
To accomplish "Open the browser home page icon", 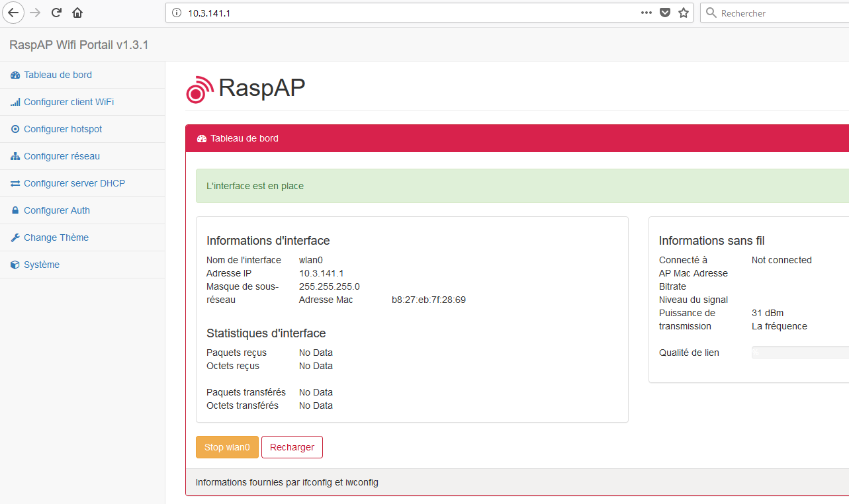I will click(77, 13).
